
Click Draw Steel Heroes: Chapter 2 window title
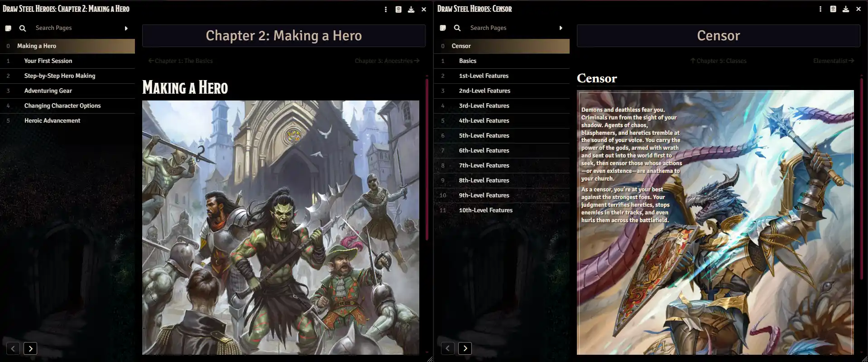[66, 9]
